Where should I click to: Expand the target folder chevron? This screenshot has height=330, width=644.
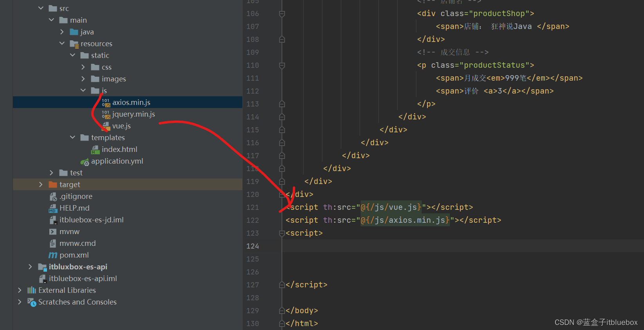pos(41,184)
